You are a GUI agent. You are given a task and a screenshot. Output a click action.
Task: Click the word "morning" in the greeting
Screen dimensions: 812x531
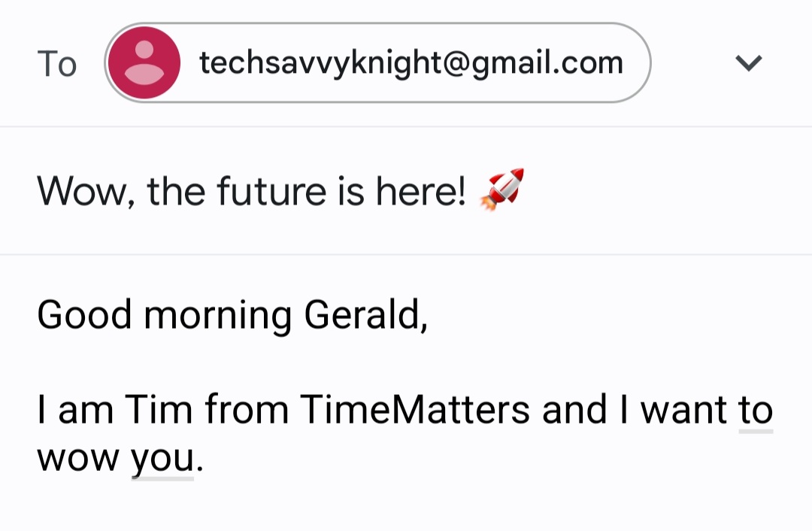(217, 314)
